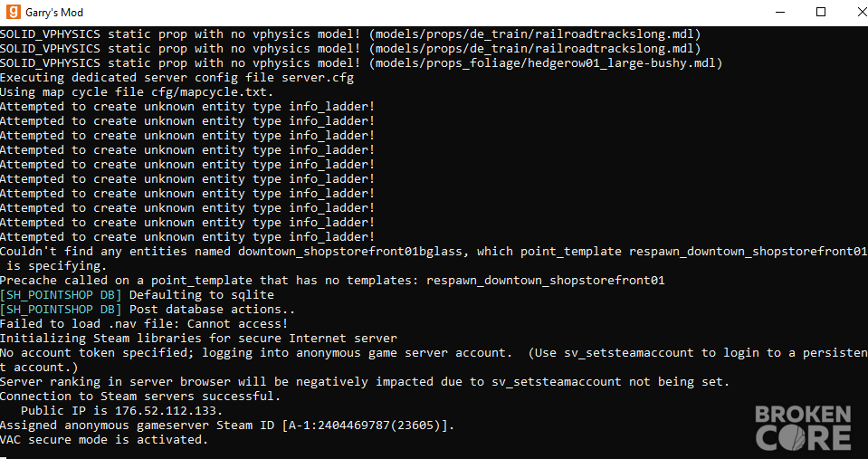Click "Failed to load .nav file: Cannot access!"
This screenshot has height=459, width=868.
coord(144,324)
